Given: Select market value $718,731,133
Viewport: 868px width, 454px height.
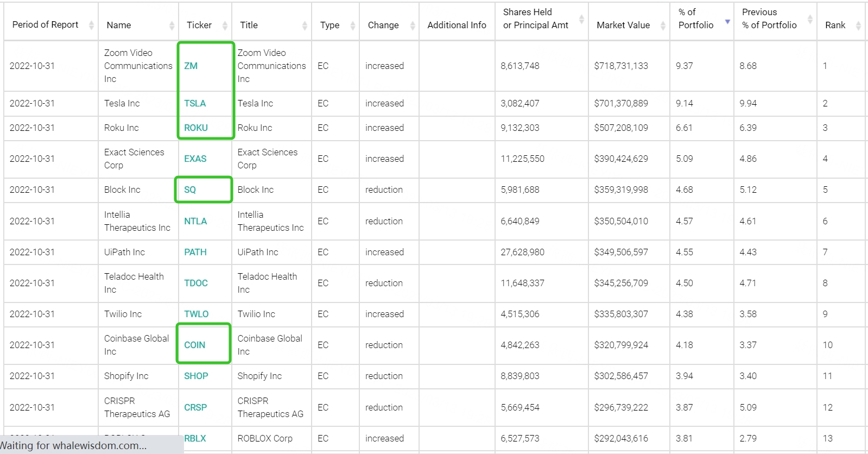Looking at the screenshot, I should (622, 66).
